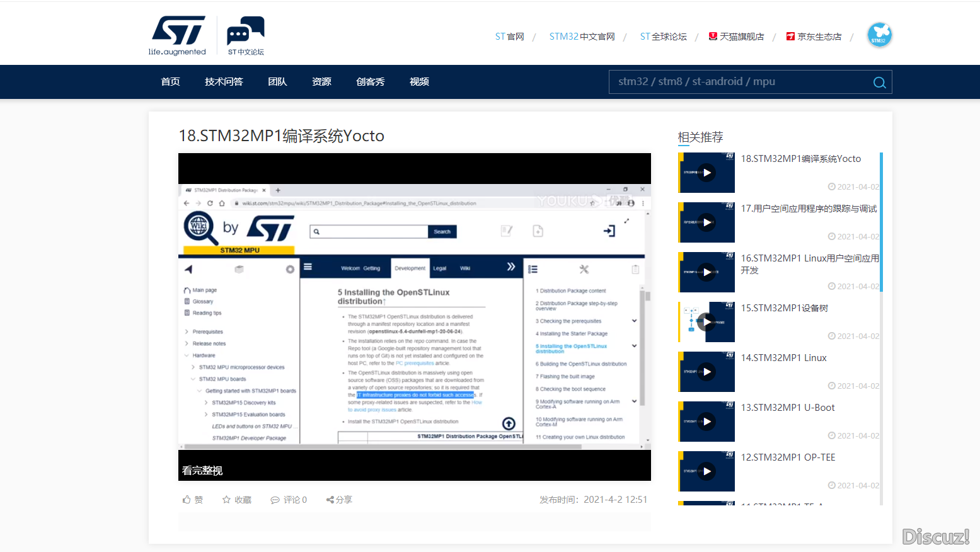Open related video title 14.STM32MP1 Linux
Viewport: 980px width, 552px height.
[x=784, y=358]
